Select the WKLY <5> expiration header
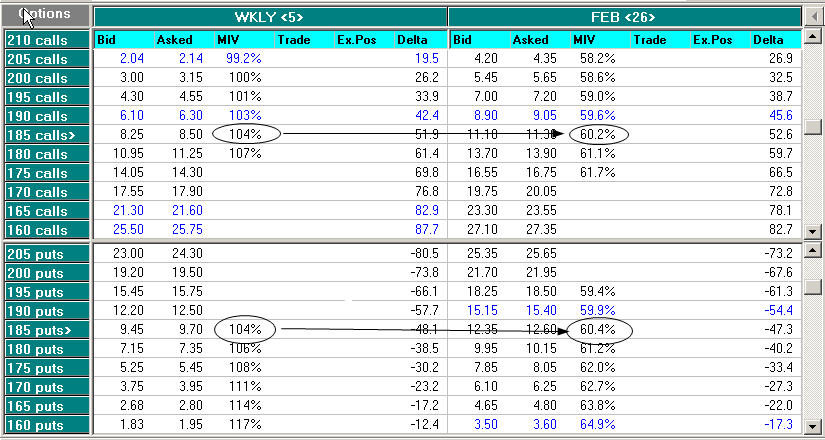 [270, 17]
